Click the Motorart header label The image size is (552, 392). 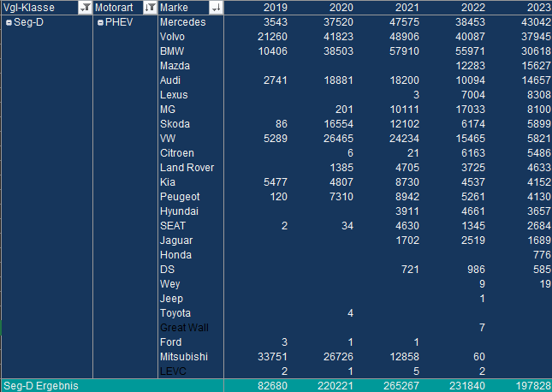click(x=114, y=8)
